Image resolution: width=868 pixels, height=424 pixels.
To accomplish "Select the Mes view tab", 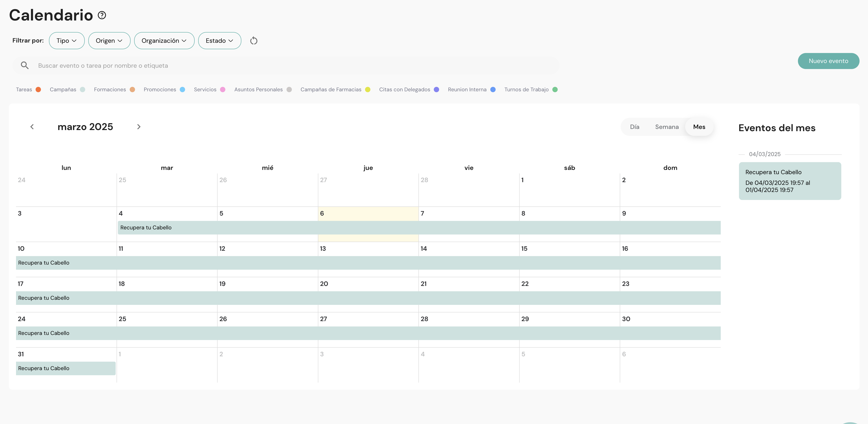I will tap(699, 127).
